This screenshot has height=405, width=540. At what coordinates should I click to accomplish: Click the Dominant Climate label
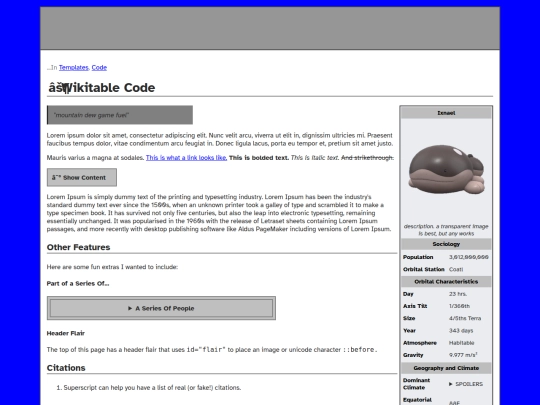[x=417, y=384]
